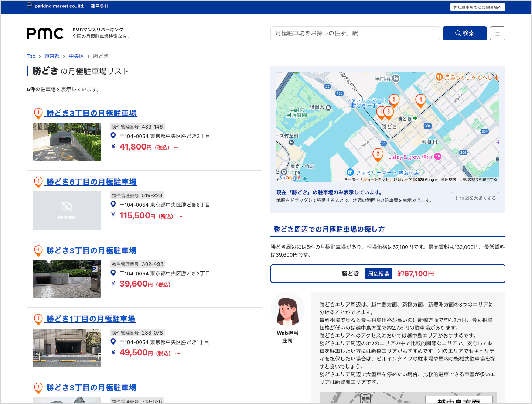Open the 運営会社 link
Image resolution: width=532 pixels, height=404 pixels.
[99, 6]
